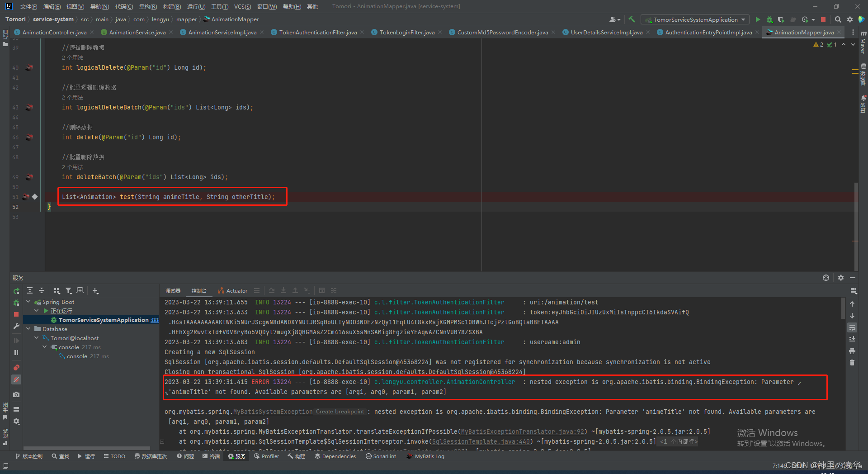Stop the service with the sidebar red square

point(16,314)
